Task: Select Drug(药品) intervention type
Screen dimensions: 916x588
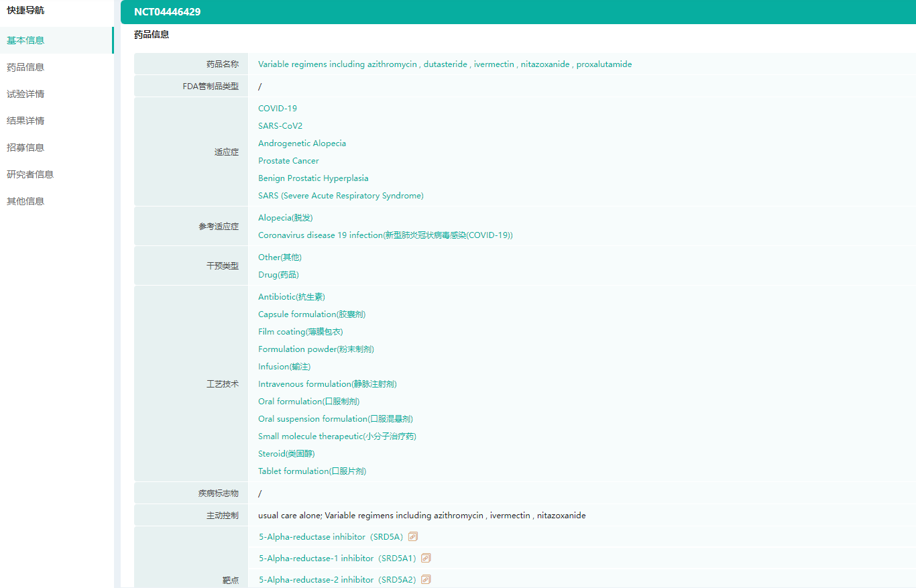Action: (278, 275)
